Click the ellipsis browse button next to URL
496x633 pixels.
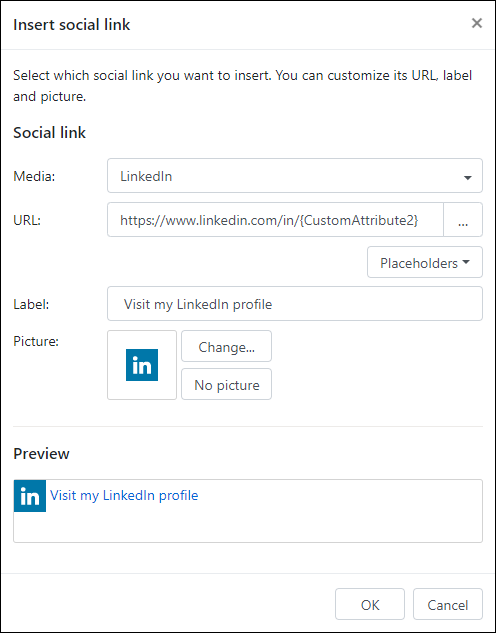coord(463,220)
